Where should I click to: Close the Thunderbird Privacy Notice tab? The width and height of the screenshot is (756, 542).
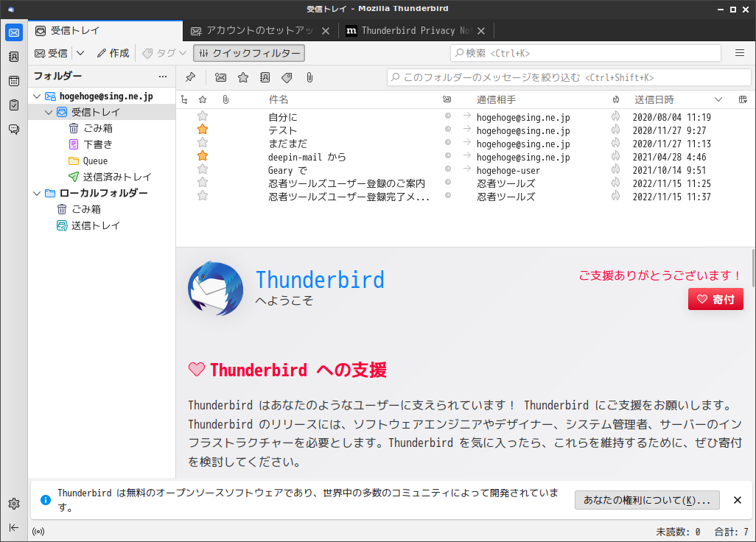[481, 31]
